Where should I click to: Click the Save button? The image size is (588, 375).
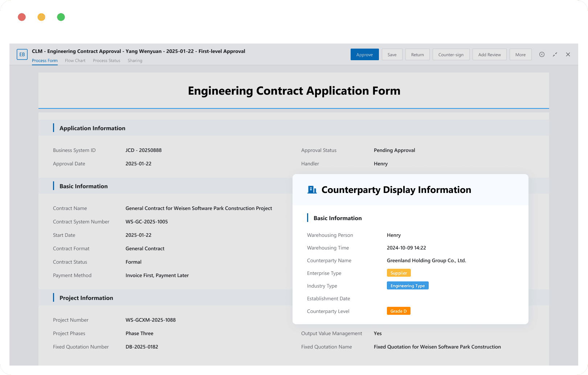point(392,54)
